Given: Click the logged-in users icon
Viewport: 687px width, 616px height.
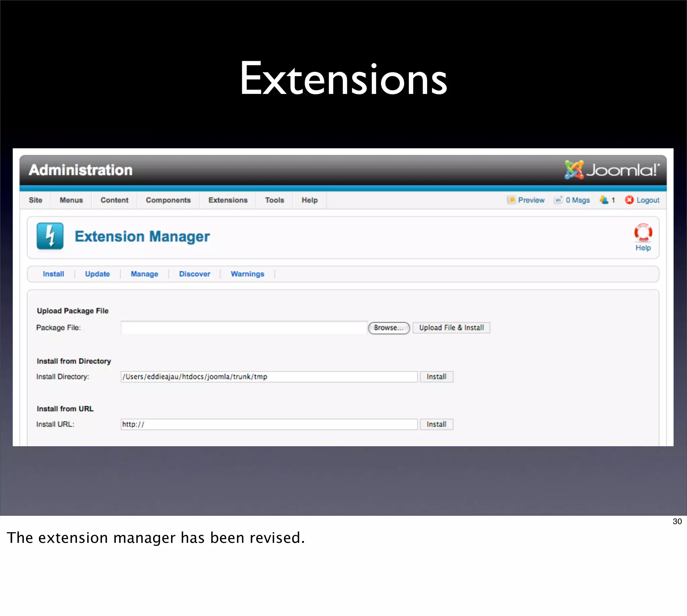Looking at the screenshot, I should point(604,200).
